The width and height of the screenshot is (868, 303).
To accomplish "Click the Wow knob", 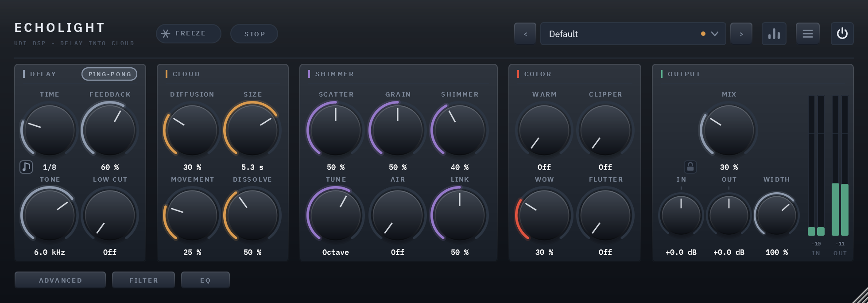I will (x=544, y=215).
